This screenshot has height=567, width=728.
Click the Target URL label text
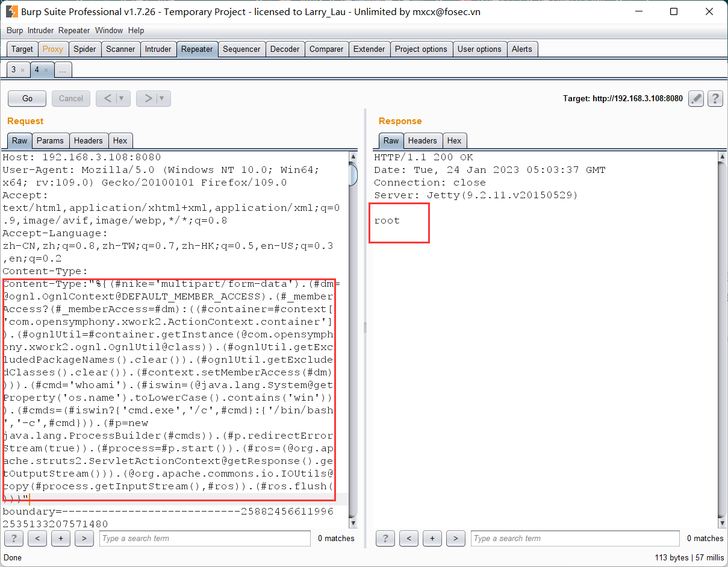623,98
